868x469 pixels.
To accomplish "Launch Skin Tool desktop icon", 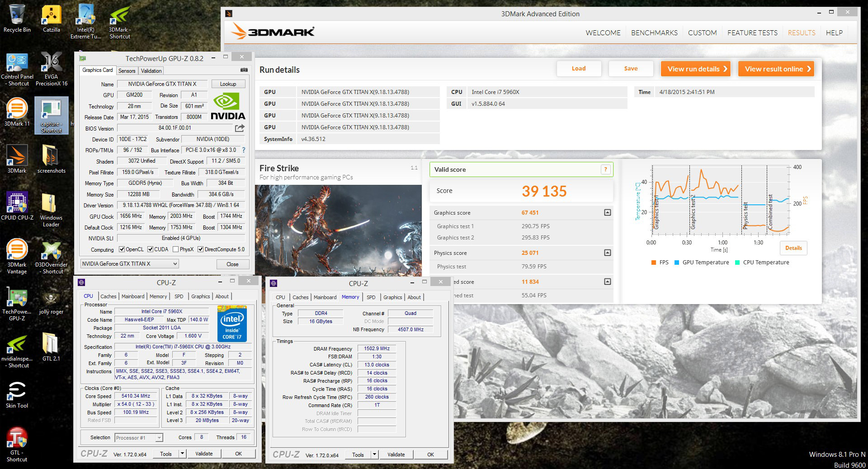I will point(17,394).
